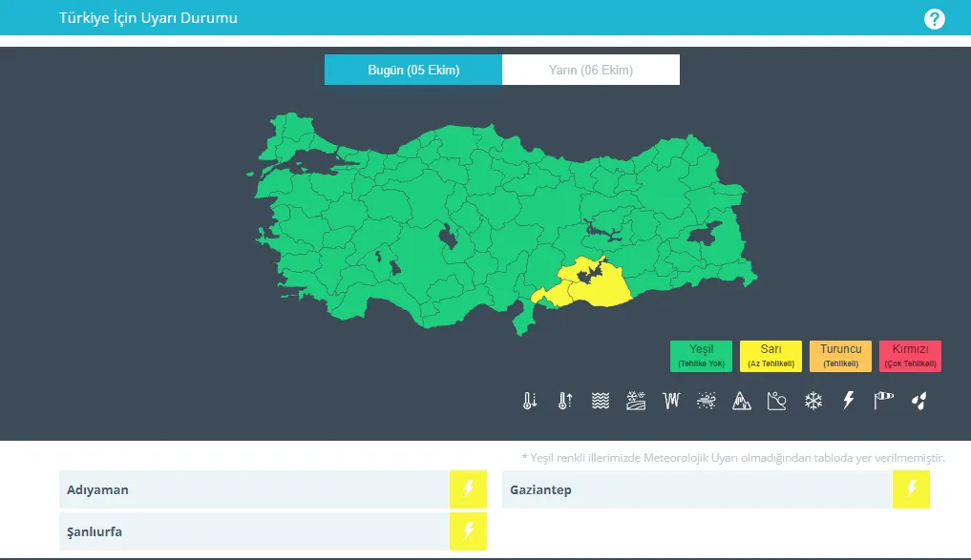Select the snow cover ground icon

coord(636,401)
